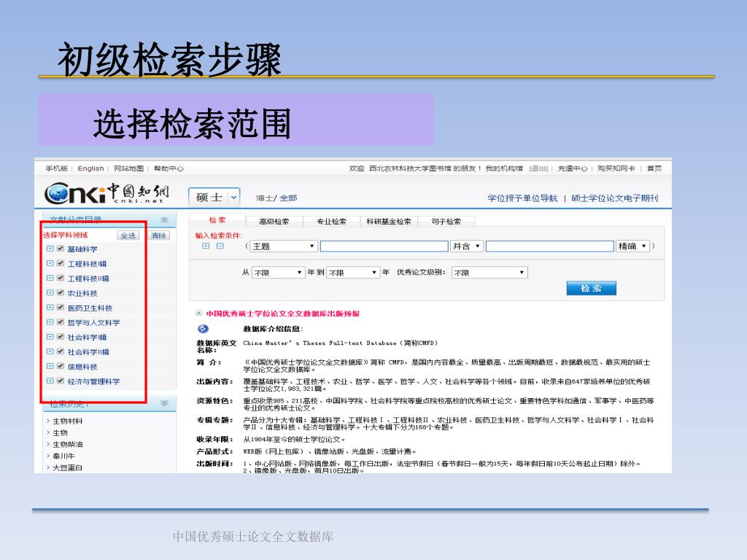Select search history item 大豆蛋白
Image resolution: width=747 pixels, height=560 pixels.
(x=68, y=467)
